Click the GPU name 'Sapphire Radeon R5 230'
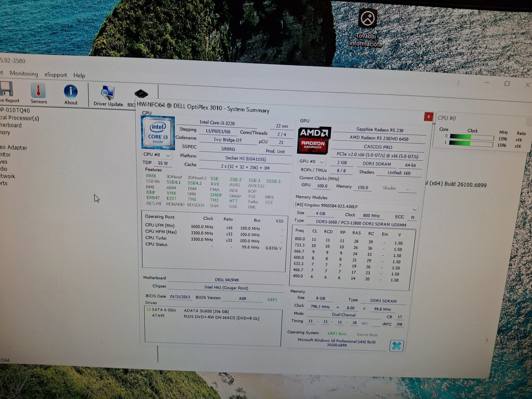 coord(380,130)
